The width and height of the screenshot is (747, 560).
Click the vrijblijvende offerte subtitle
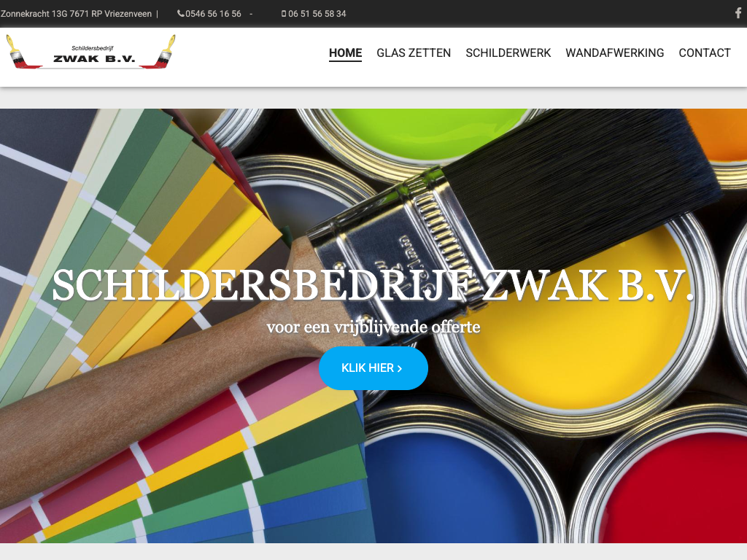[373, 327]
